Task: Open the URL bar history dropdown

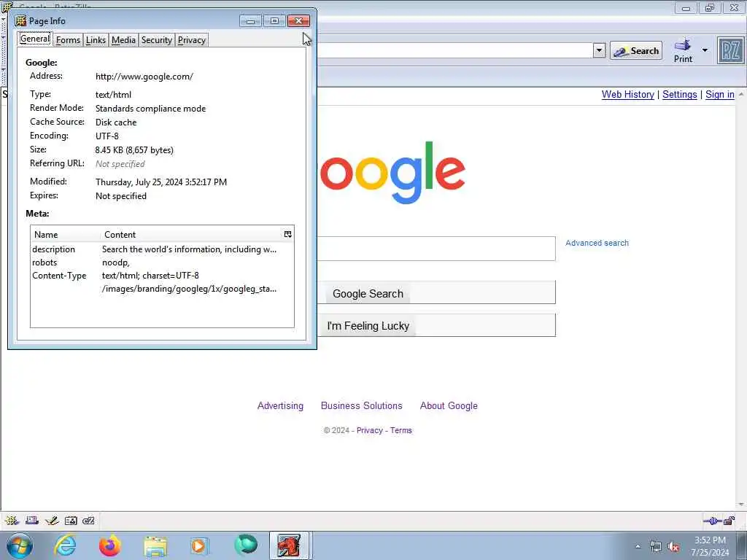Action: pyautogui.click(x=599, y=50)
